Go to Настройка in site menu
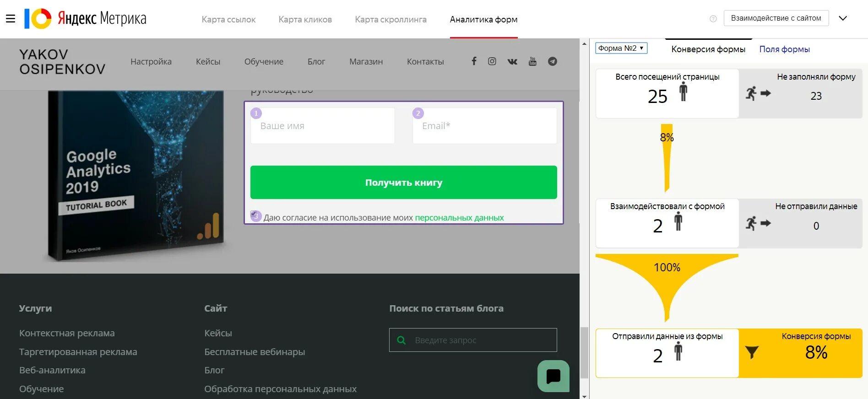 (151, 61)
